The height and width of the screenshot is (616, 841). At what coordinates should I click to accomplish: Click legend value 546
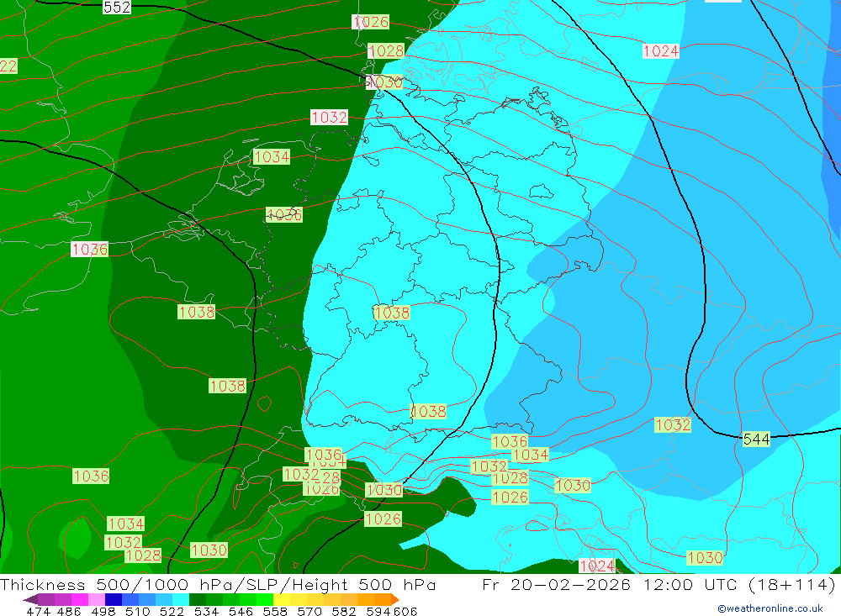point(241,612)
